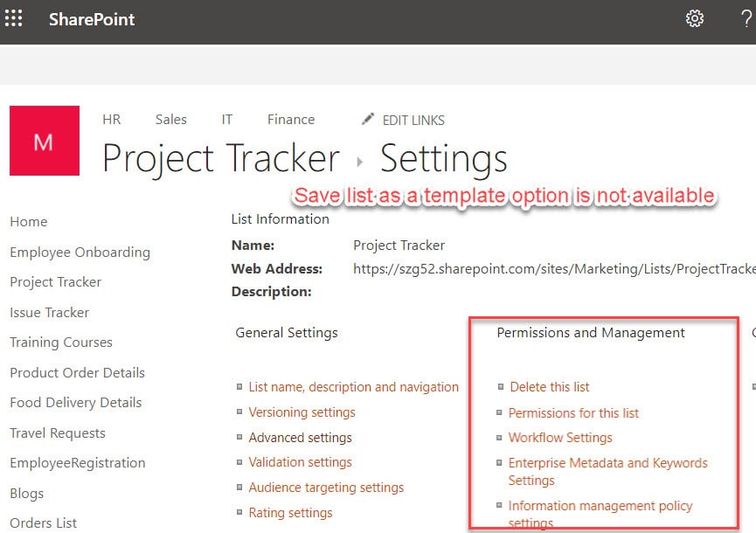Open the help question mark icon

pyautogui.click(x=746, y=19)
